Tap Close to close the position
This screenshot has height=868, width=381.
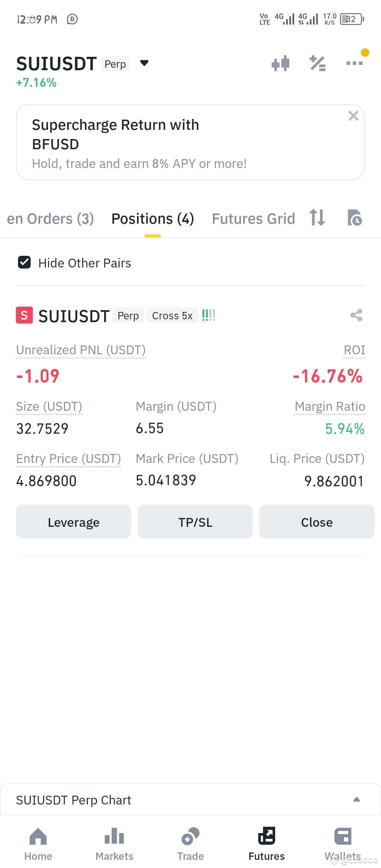(317, 522)
